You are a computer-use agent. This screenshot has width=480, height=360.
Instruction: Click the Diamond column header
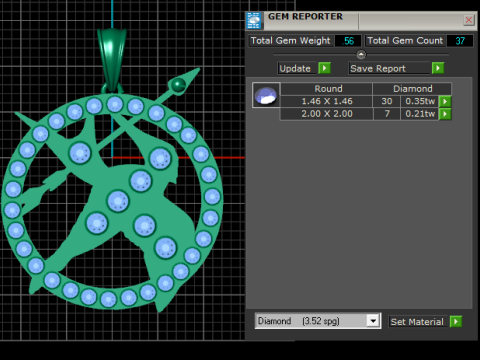tap(412, 89)
